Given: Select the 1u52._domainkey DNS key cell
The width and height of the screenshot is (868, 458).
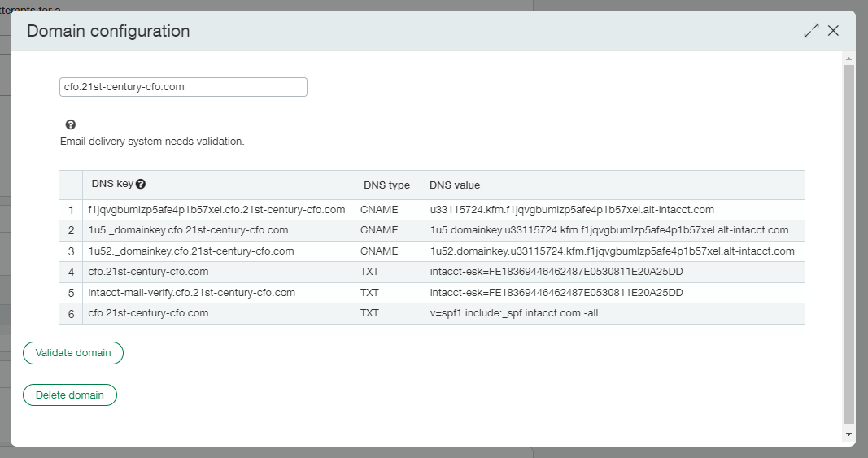Looking at the screenshot, I should [191, 251].
